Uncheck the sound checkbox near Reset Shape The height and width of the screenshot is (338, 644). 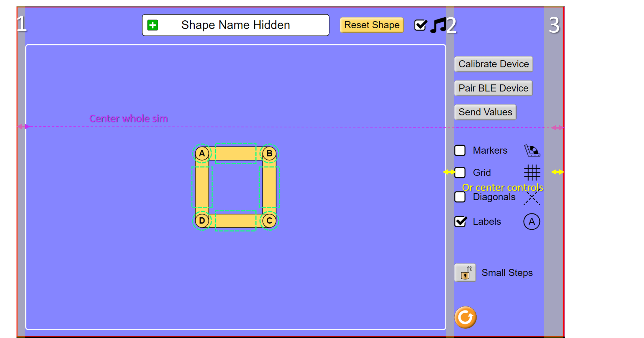420,25
